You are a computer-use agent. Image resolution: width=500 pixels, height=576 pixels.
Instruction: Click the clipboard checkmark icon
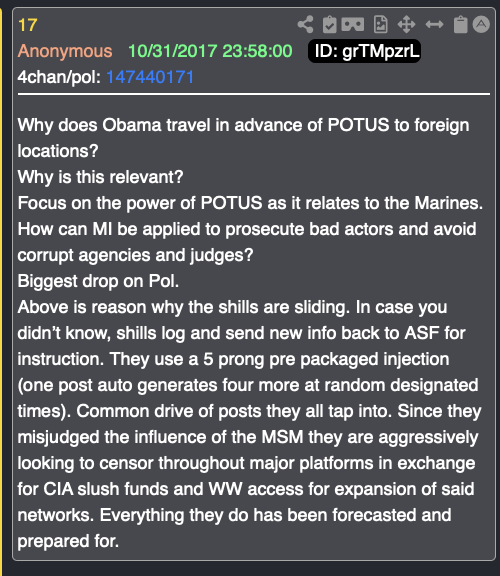330,25
